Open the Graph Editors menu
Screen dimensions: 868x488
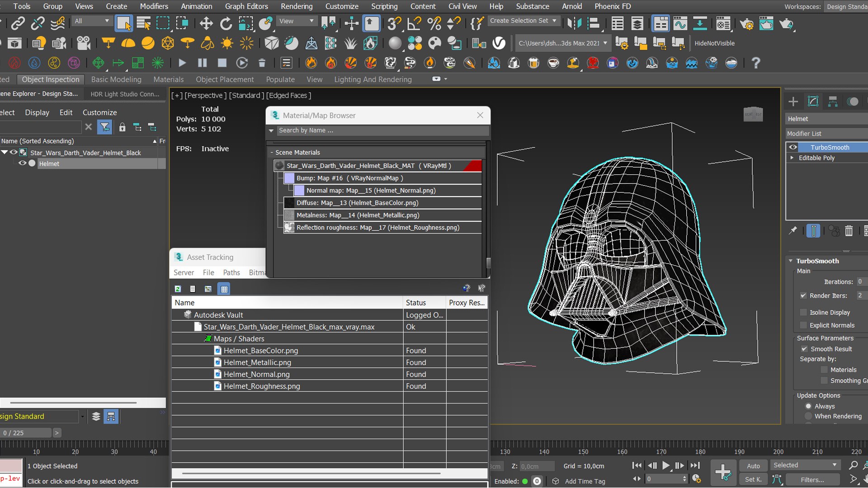(246, 6)
